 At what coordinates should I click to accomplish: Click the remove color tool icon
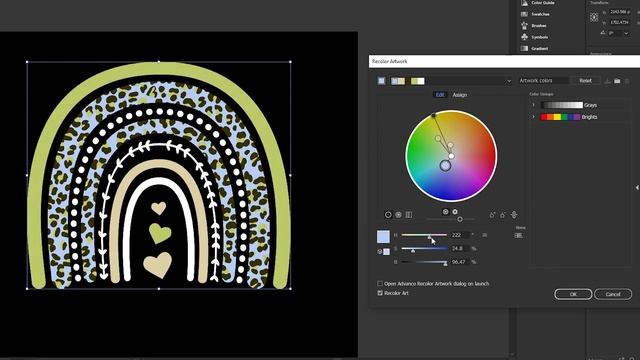[503, 215]
